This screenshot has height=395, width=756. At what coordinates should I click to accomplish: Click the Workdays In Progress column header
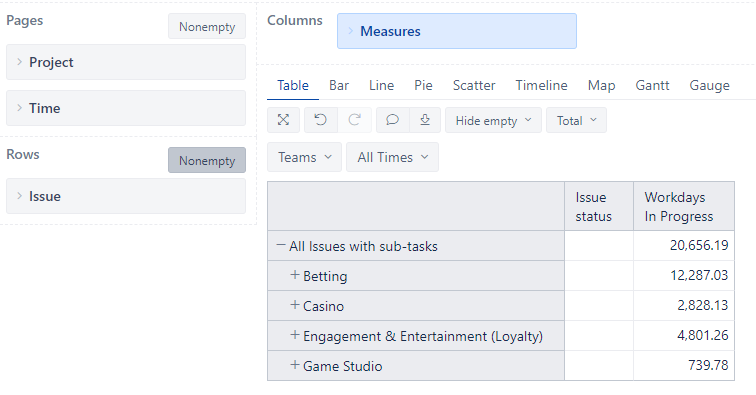(x=684, y=206)
